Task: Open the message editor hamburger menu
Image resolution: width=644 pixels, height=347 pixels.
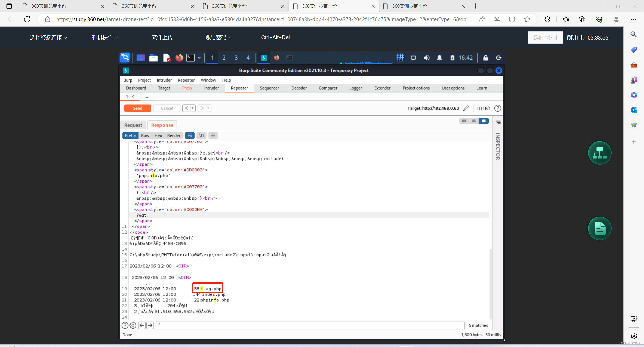Action: tap(213, 135)
